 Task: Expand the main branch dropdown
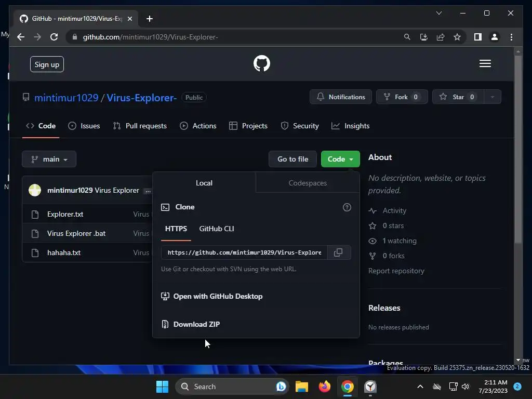point(49,159)
